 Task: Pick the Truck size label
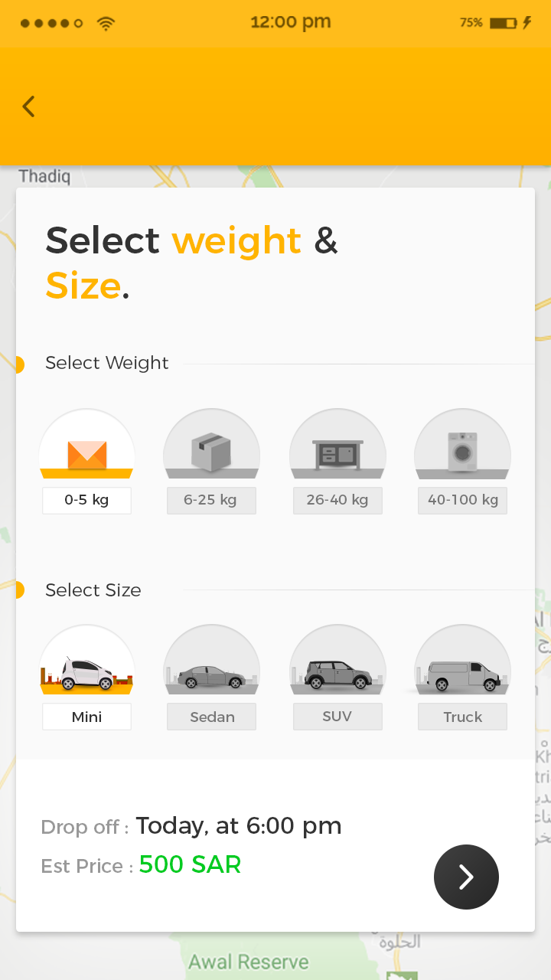click(462, 717)
